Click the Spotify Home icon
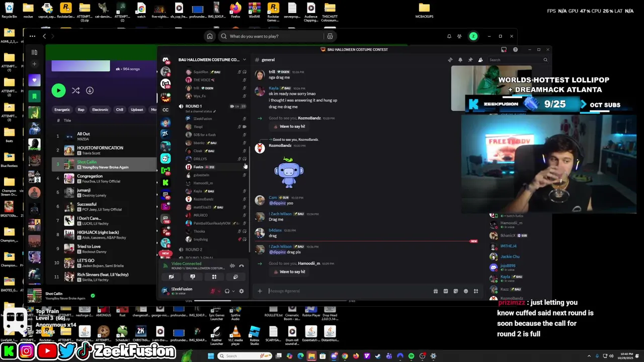The height and width of the screenshot is (362, 644). point(210,36)
